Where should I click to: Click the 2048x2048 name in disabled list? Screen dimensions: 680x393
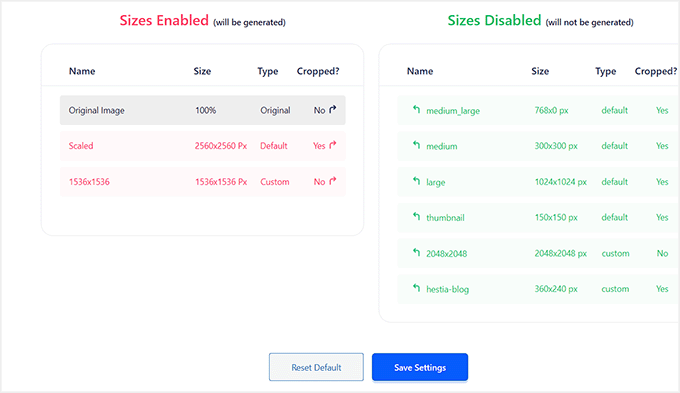(x=446, y=254)
